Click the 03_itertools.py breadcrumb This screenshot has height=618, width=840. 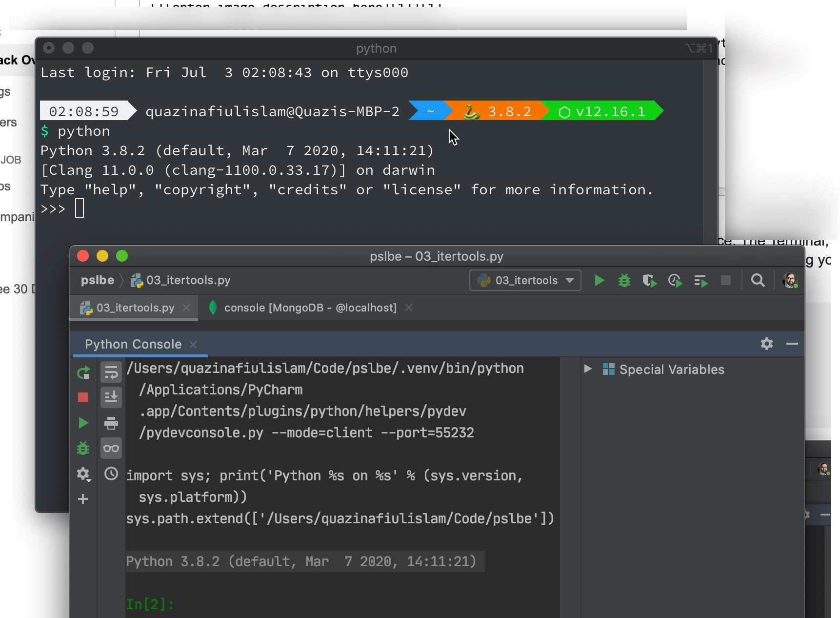coord(181,280)
